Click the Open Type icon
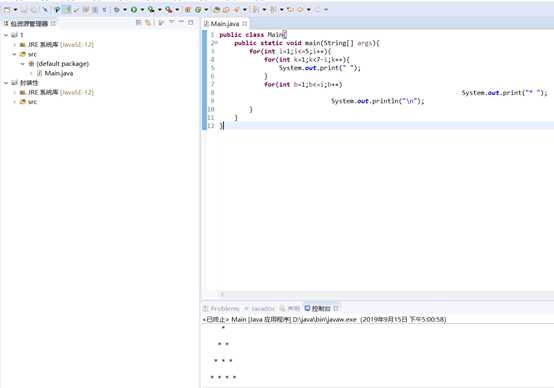The image size is (554, 388). [x=217, y=10]
